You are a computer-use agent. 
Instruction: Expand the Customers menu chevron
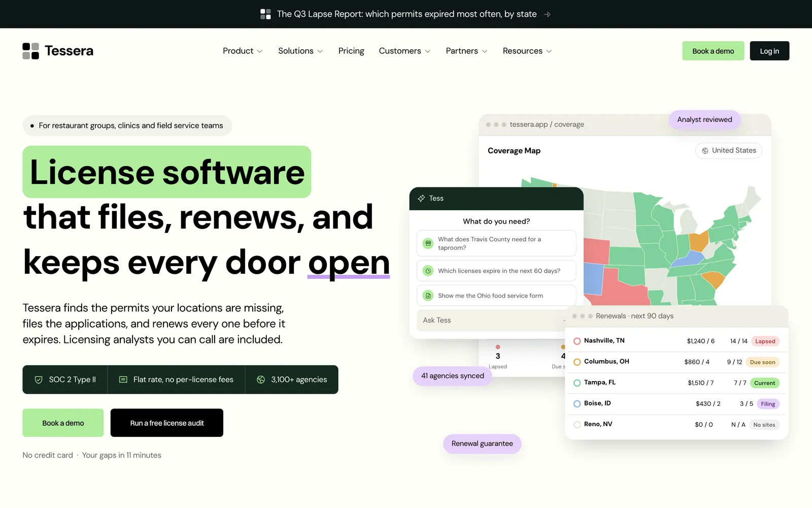(428, 51)
